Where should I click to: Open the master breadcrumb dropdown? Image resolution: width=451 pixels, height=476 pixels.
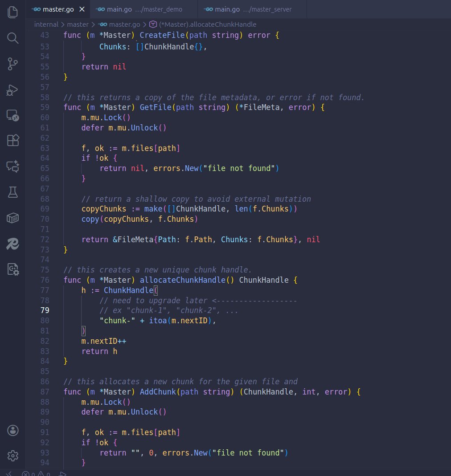[x=78, y=24]
